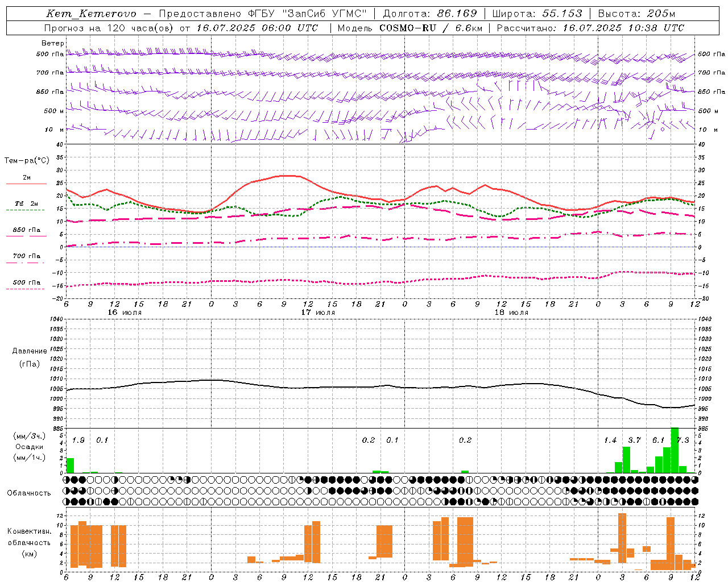Click the Давление pressure panel label

pyautogui.click(x=30, y=351)
